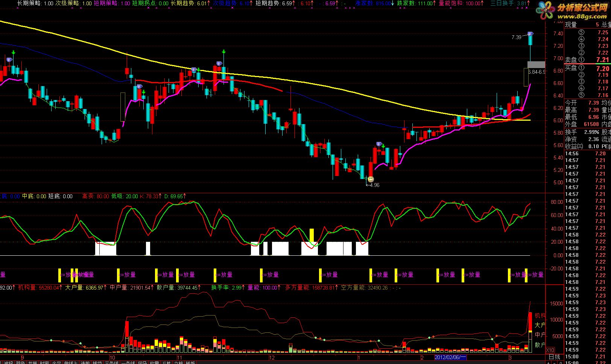611x364 pixels.
Task: Click the 15000 volume axis label
Action: tap(556, 303)
